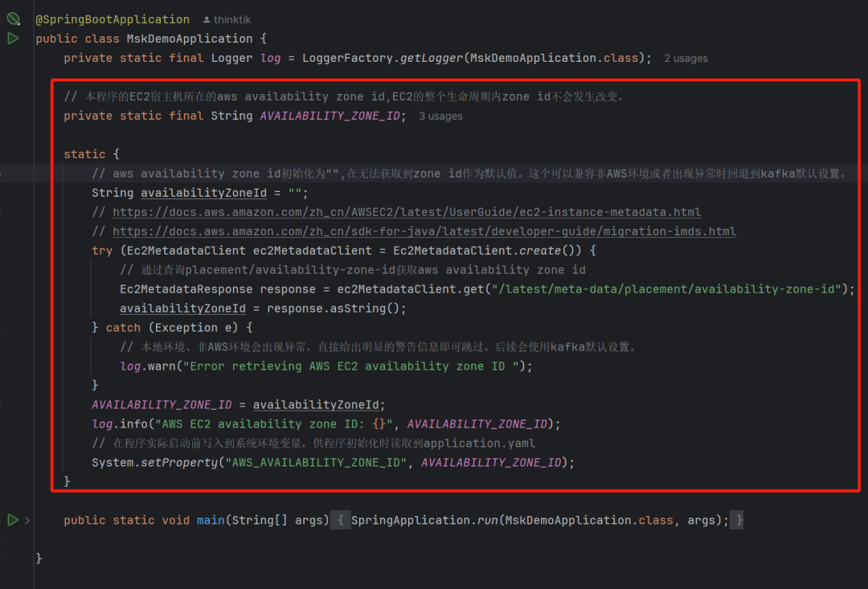The width and height of the screenshot is (868, 589).
Task: Click the placement/availability-zone-id path string
Action: click(x=666, y=289)
